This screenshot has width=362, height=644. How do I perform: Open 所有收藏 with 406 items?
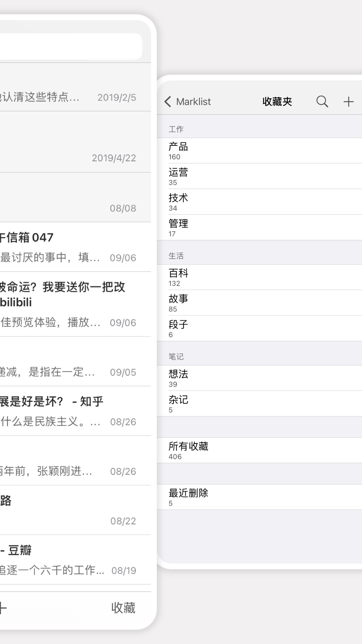click(x=259, y=450)
